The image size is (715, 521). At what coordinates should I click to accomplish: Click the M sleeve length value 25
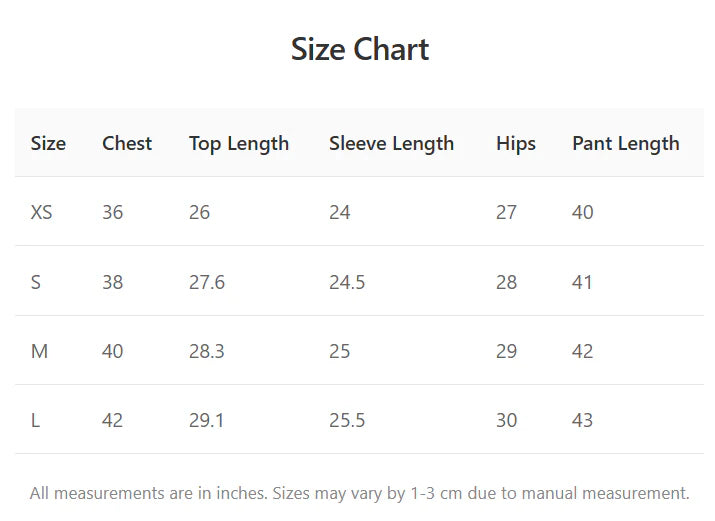coord(340,351)
